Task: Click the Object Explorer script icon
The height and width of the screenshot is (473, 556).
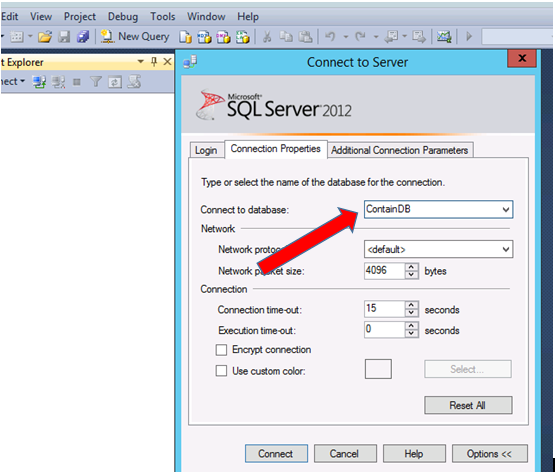Action: tap(134, 82)
